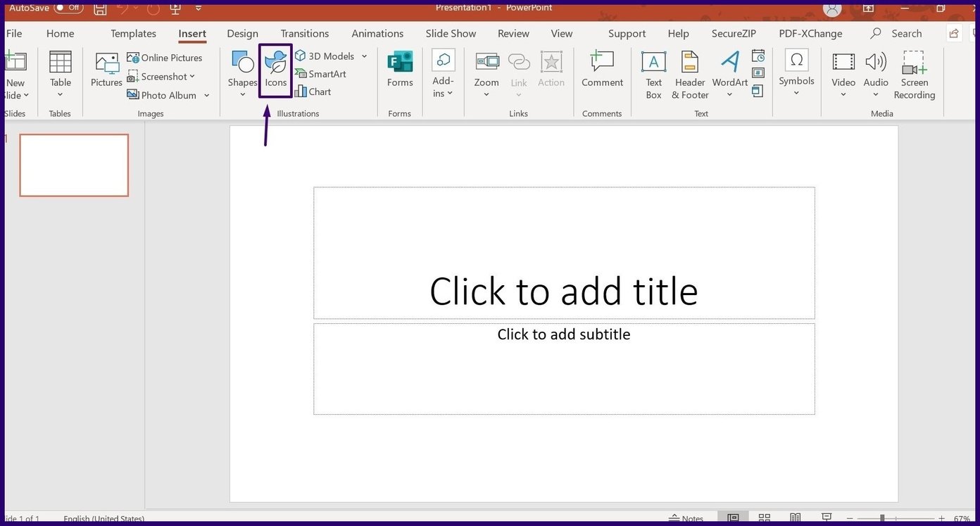
Task: Open Header & Footer settings
Action: point(690,75)
